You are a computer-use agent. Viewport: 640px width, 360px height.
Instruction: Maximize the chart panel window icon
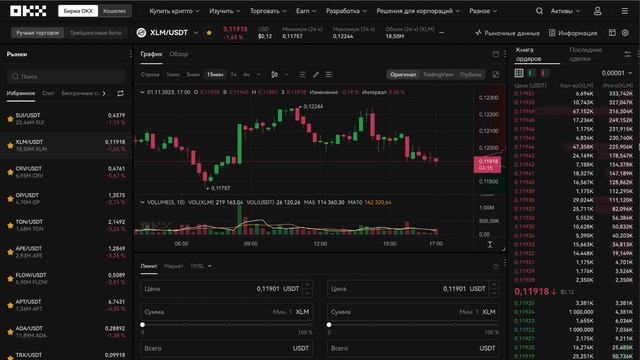click(496, 54)
